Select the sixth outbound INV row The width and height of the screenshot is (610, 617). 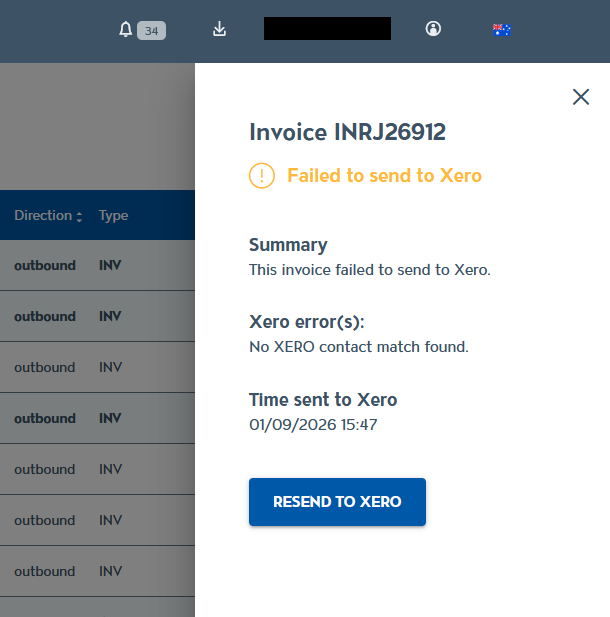click(x=97, y=520)
